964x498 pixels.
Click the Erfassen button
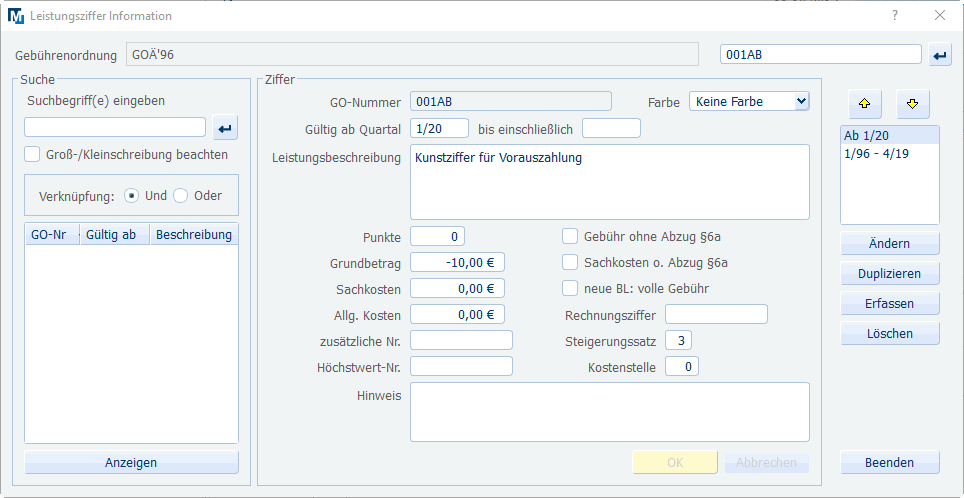890,304
